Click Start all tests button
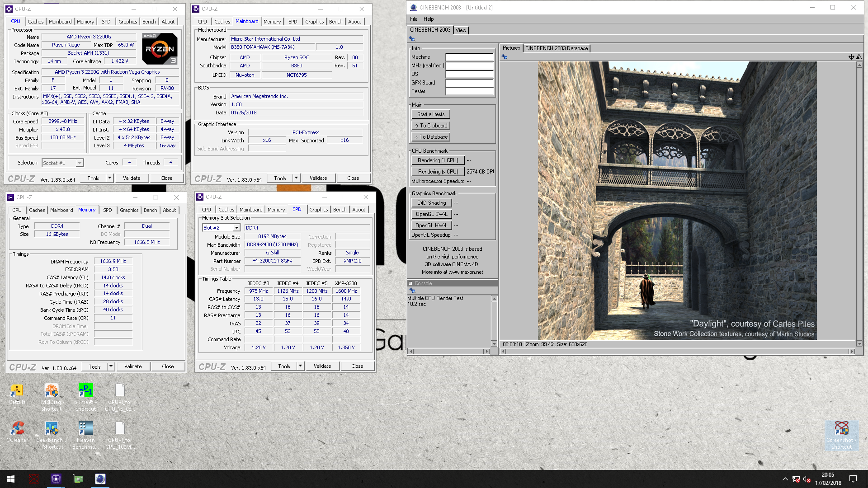868x488 pixels. [431, 114]
